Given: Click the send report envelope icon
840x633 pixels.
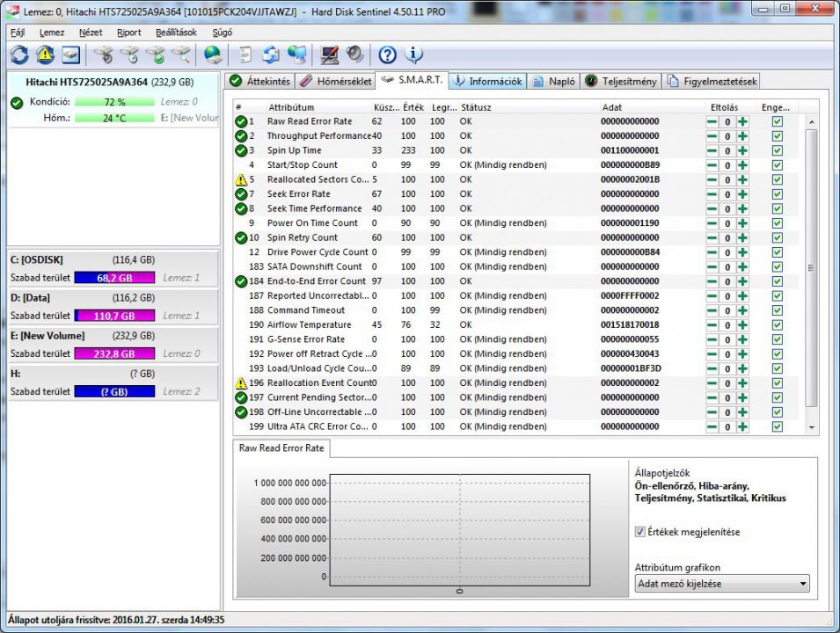Looking at the screenshot, I should coord(271,55).
